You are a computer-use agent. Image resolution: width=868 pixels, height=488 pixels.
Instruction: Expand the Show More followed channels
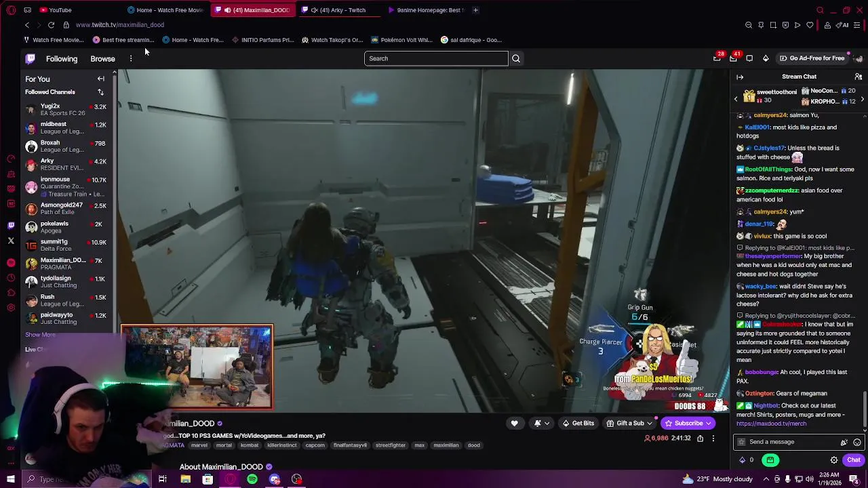40,335
